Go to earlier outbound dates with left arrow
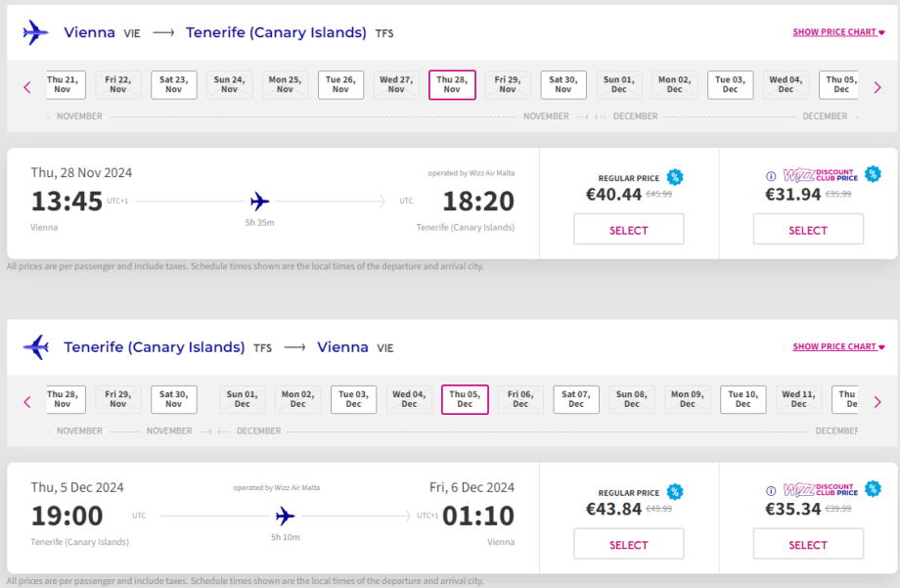900x588 pixels. (x=27, y=87)
